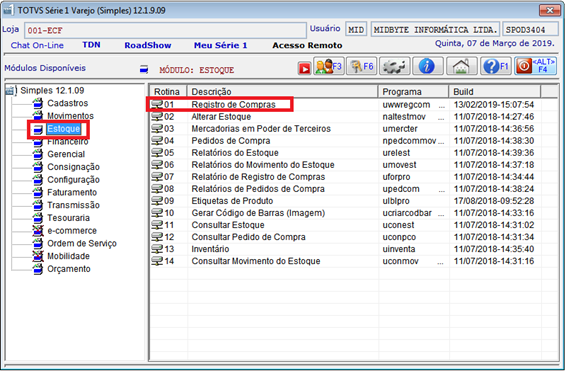This screenshot has height=371, width=566.
Task: Select the Alterar Estoque routine
Action: (x=221, y=117)
